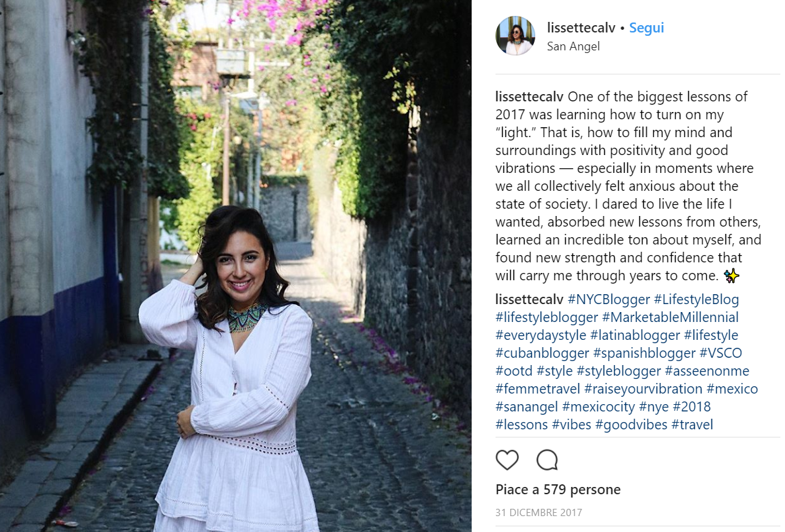Open the #asseenonme hashtag
Viewport: 785px width, 532px height.
click(x=707, y=371)
